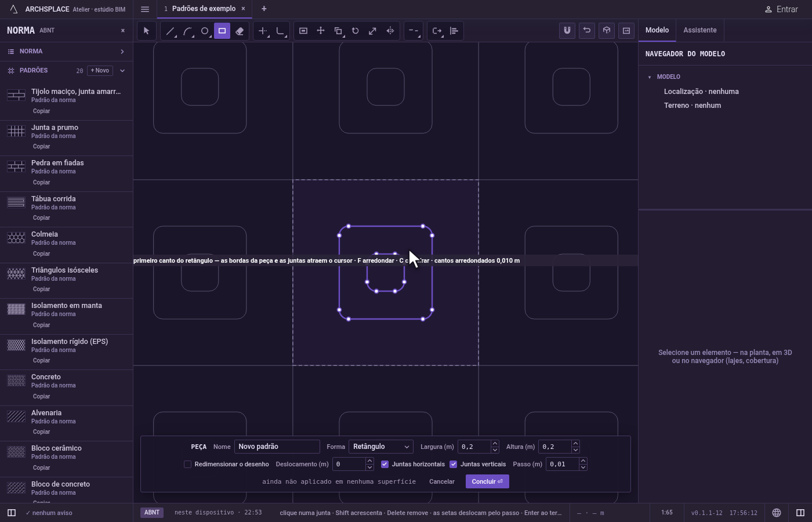This screenshot has height=522, width=812.
Task: Select the Modelo tab
Action: point(657,30)
